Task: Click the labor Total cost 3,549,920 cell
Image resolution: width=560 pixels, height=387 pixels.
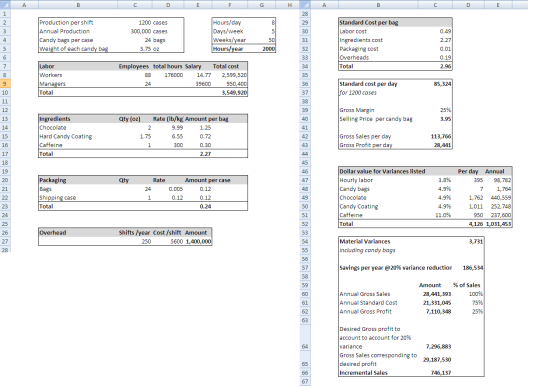Action: [x=230, y=92]
